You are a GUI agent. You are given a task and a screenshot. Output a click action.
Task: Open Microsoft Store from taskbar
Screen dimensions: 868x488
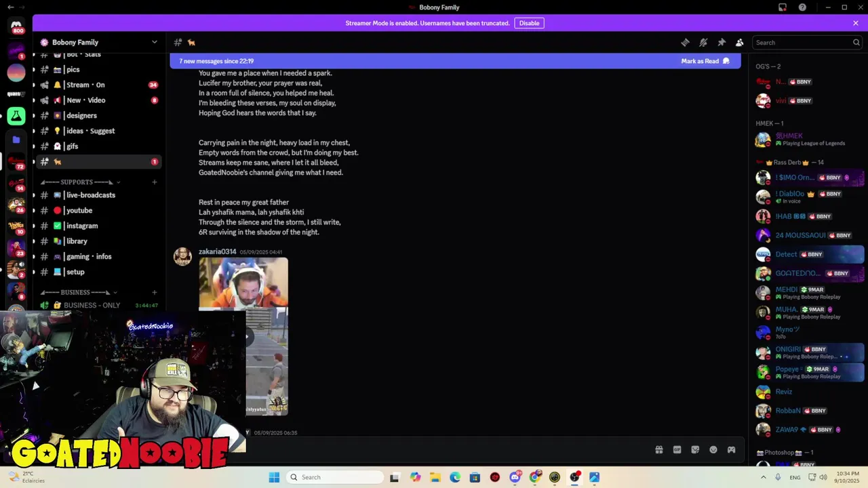(475, 477)
